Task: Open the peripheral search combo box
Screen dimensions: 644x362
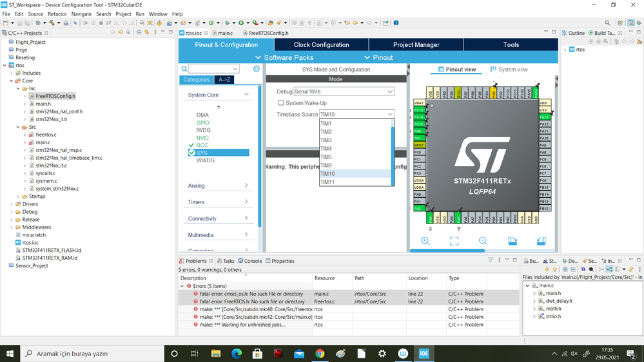Action: 213,69
